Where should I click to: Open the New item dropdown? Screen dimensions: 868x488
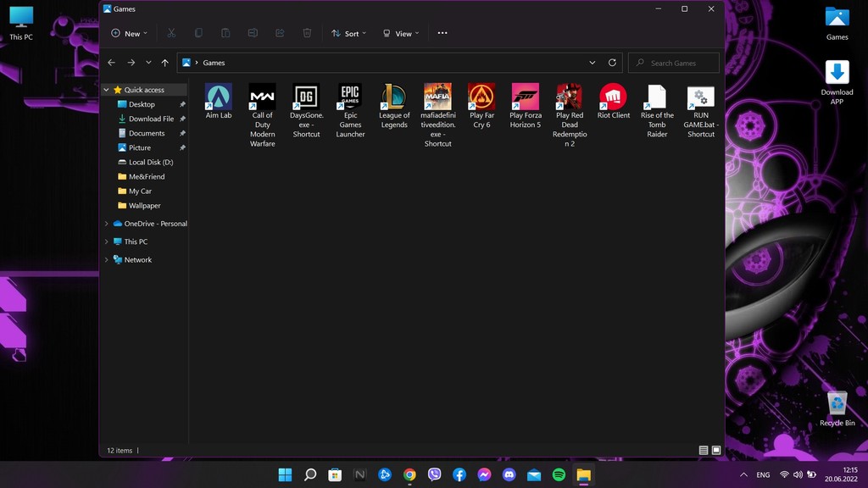(x=130, y=33)
